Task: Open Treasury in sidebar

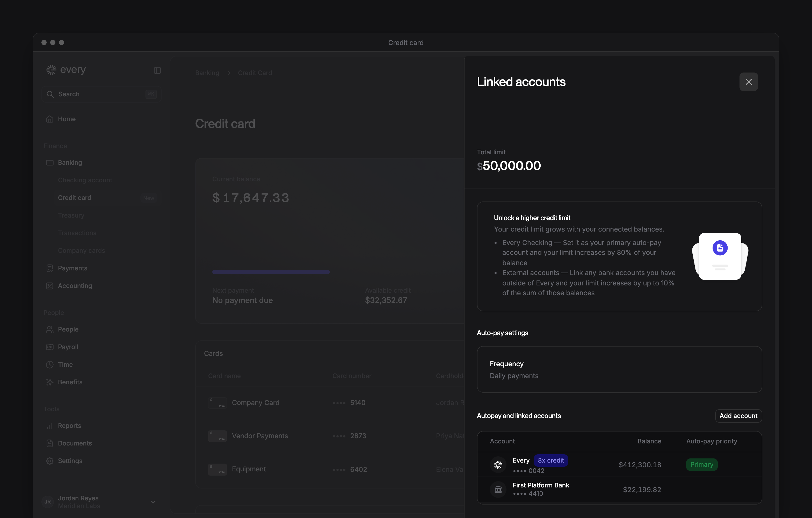Action: (x=71, y=215)
